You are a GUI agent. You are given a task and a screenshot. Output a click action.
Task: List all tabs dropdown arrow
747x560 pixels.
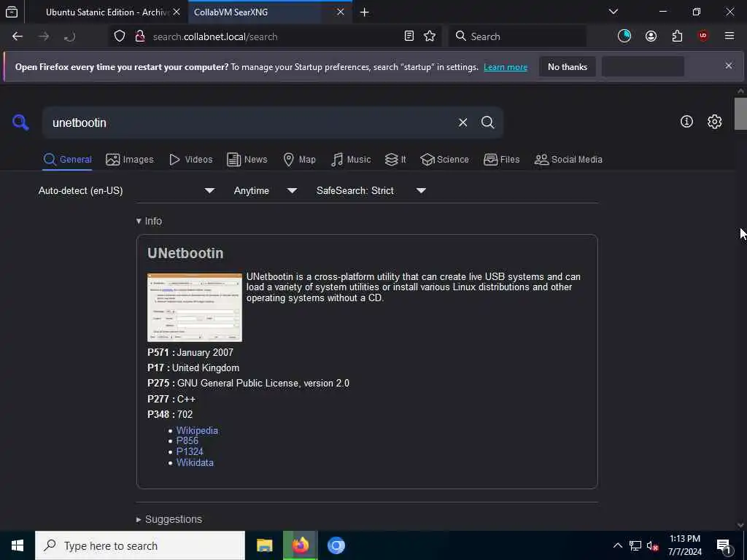614,12
